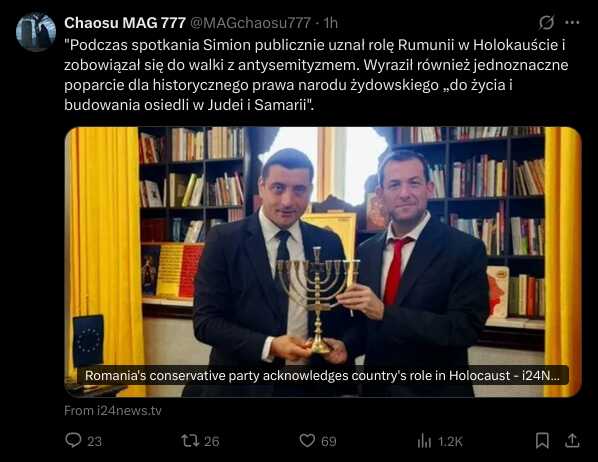Viewport: 598px width, 462px height.
Task: Click the 1h timestamp
Action: click(x=330, y=23)
